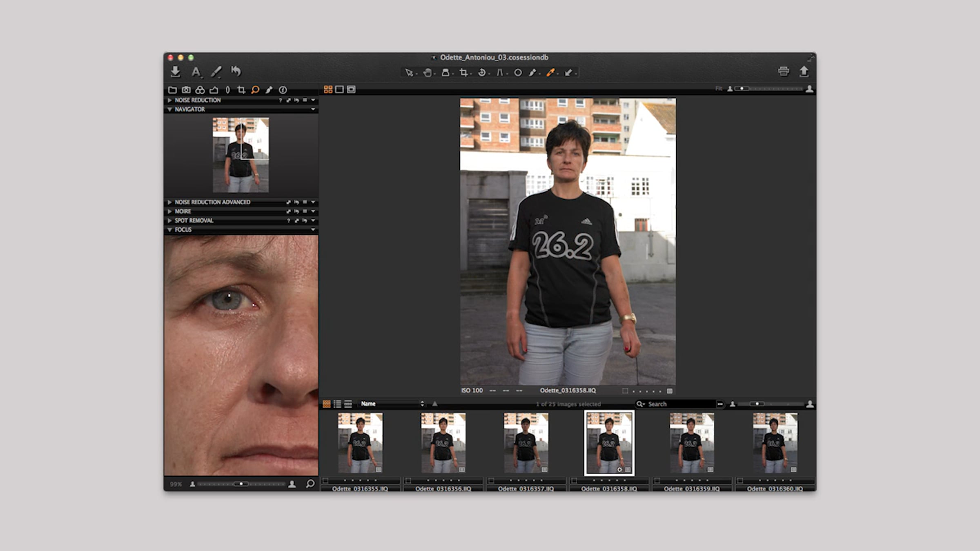Select the Keystone cursor tool
The height and width of the screenshot is (551, 980).
[x=500, y=73]
